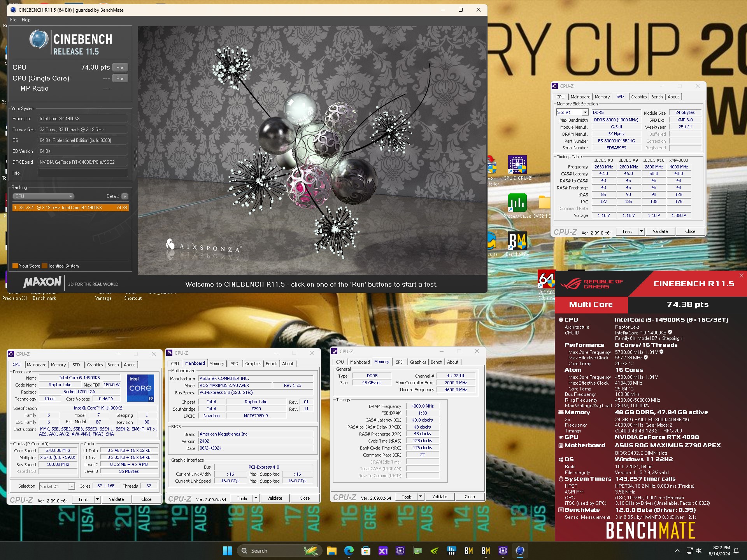Click the CPU-Z Memory window title icon

pos(334,351)
